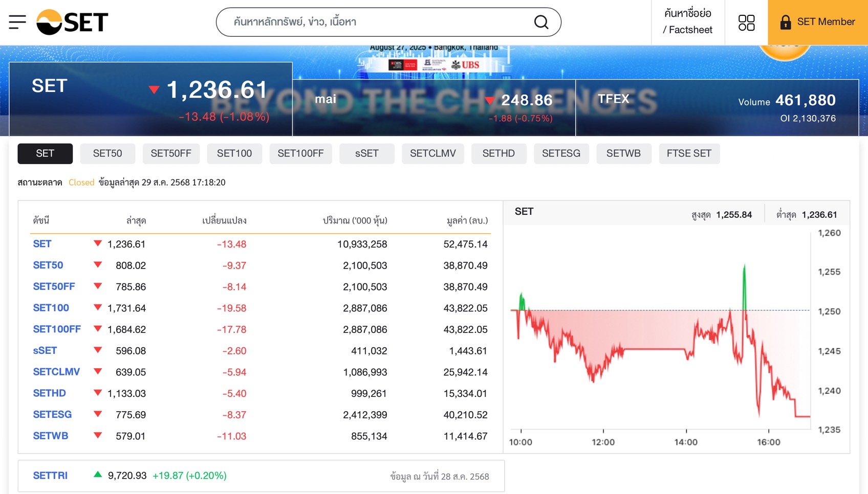
Task: Switch to the FTSE SET tab
Action: 689,153
